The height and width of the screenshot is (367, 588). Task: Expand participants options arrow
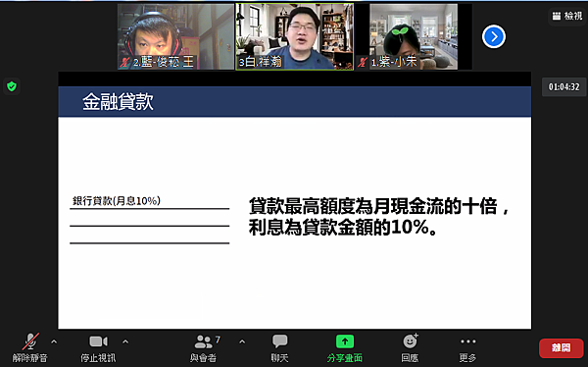[242, 341]
